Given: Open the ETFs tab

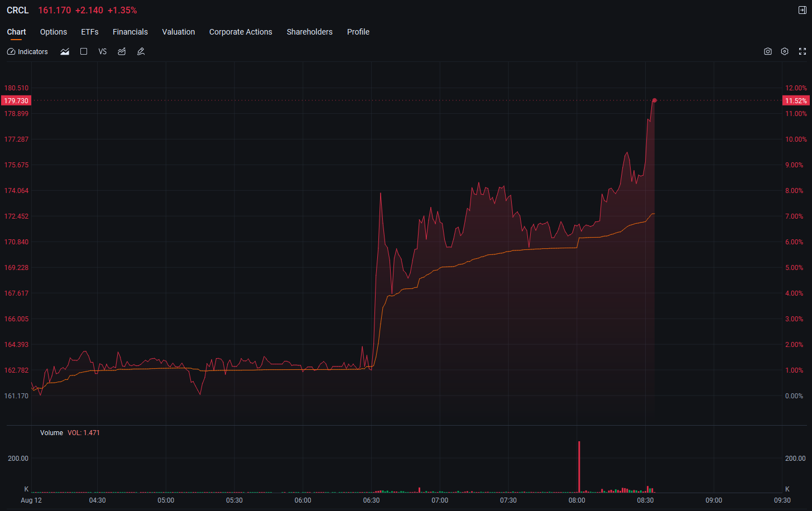Looking at the screenshot, I should (90, 32).
